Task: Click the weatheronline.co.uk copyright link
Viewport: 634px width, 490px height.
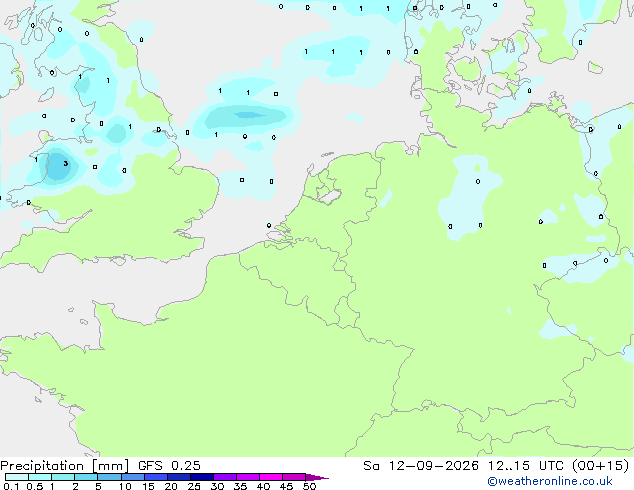Action: [550, 481]
